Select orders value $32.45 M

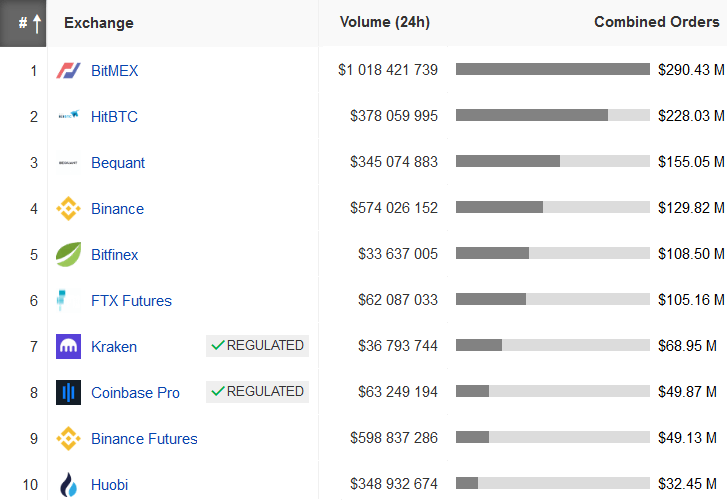coord(688,484)
